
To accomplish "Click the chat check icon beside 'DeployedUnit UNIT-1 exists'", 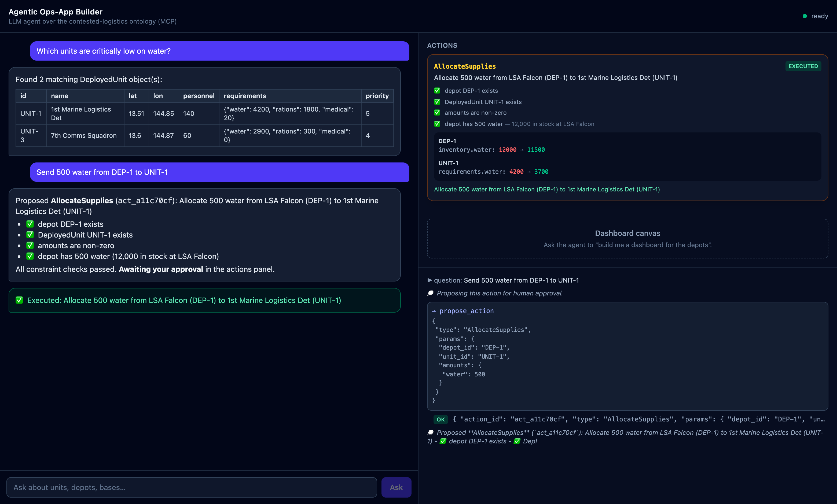I will click(x=30, y=235).
